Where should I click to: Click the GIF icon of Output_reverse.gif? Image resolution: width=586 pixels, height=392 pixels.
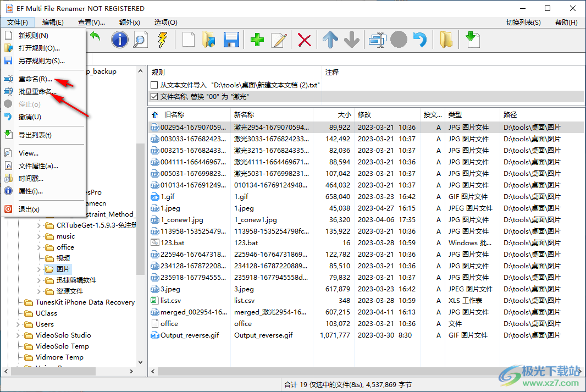(154, 335)
